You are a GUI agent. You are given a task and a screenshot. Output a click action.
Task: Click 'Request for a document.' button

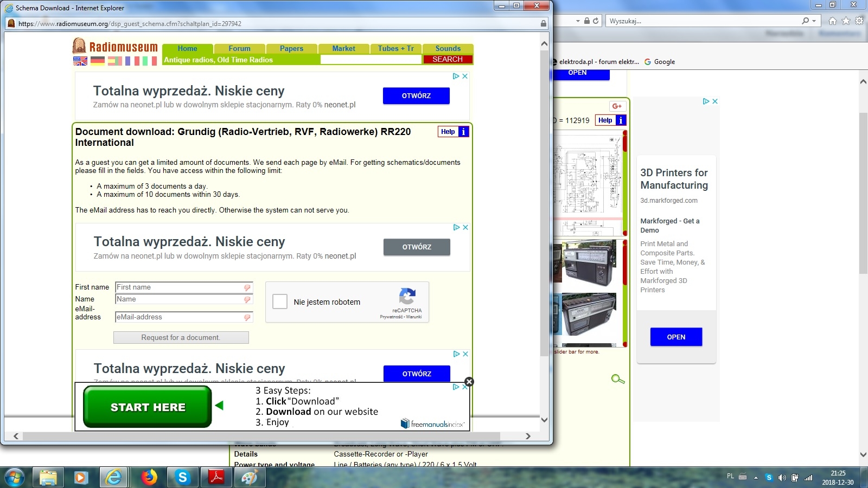181,338
